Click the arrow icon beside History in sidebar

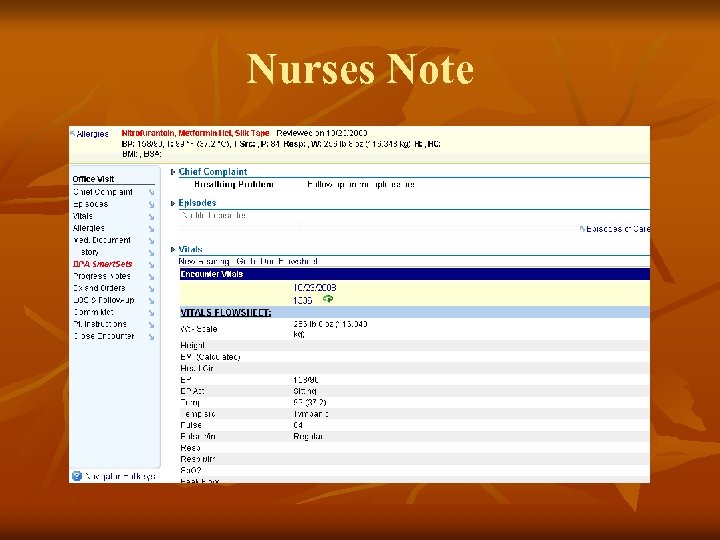coord(152,253)
